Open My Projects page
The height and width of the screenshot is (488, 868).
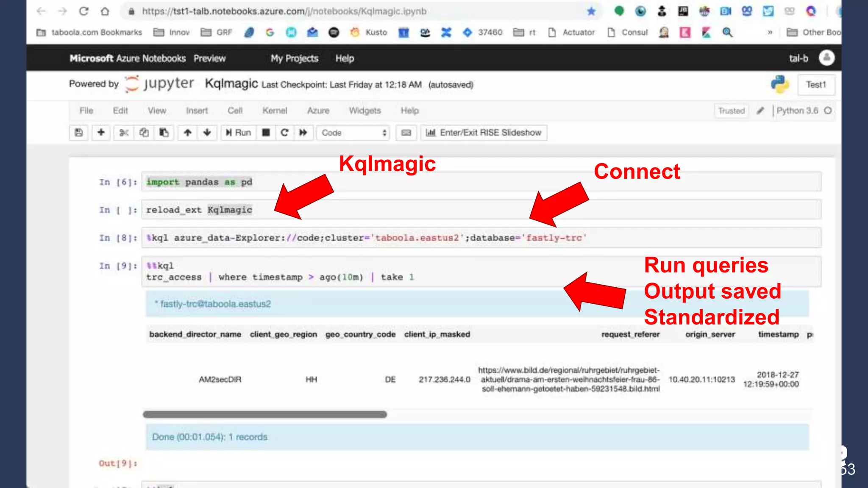(295, 58)
